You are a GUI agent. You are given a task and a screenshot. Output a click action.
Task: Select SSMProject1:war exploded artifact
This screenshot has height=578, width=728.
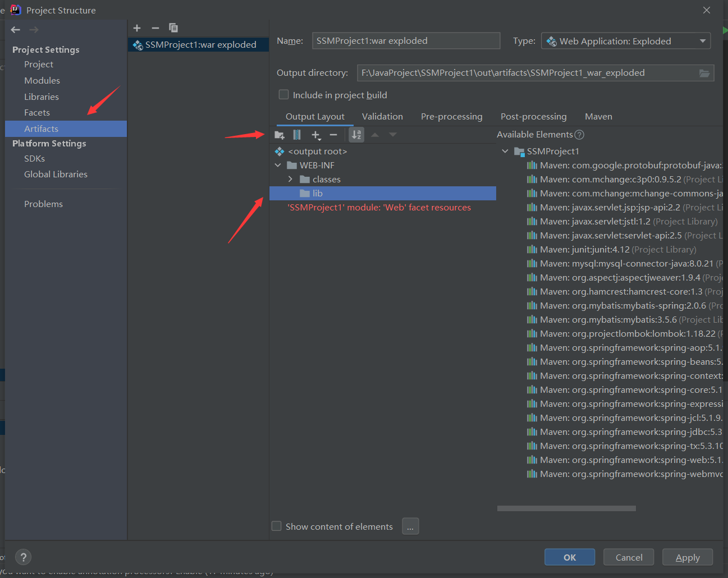[198, 45]
